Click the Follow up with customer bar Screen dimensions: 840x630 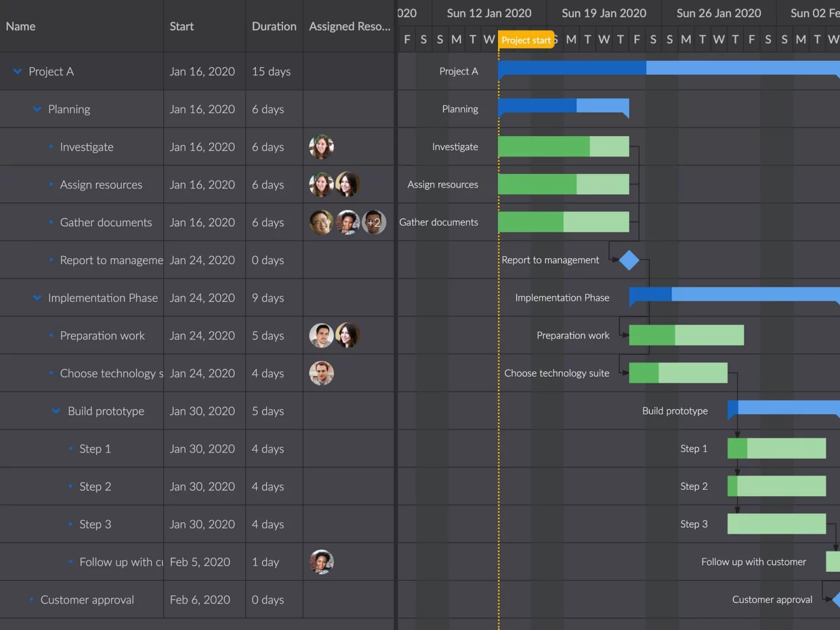point(833,562)
